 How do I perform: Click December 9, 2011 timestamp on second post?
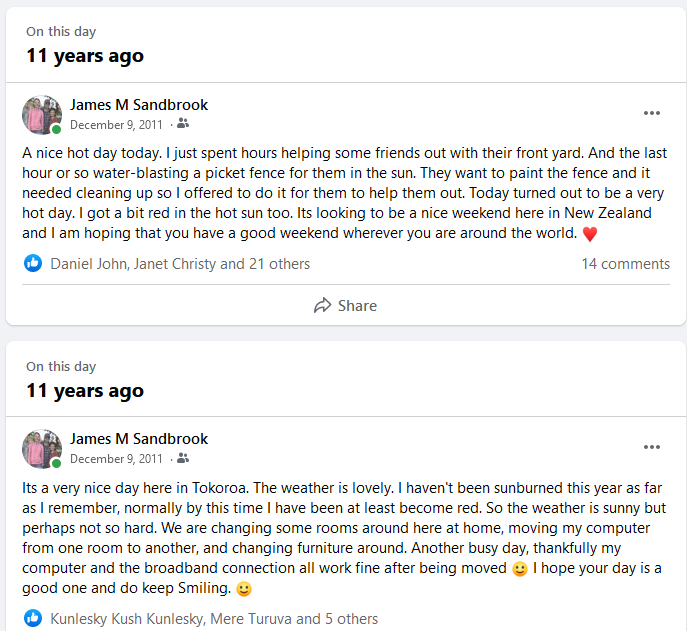click(116, 459)
